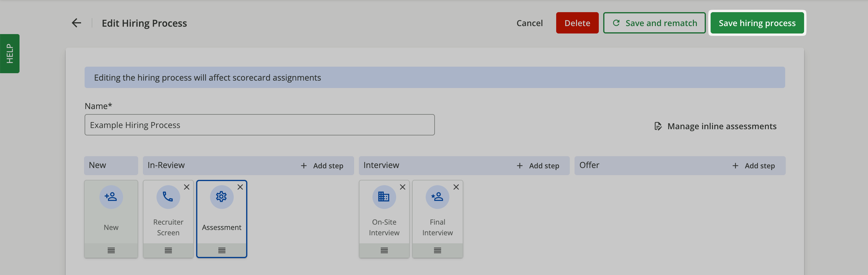868x275 pixels.
Task: Click the Edit Hiring Process title
Action: click(144, 23)
